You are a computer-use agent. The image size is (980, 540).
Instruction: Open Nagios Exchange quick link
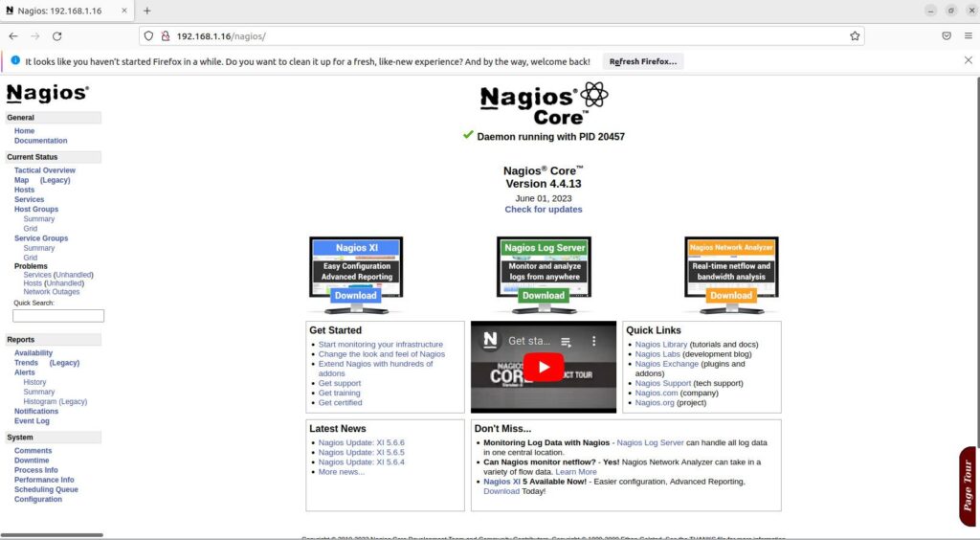pos(666,364)
